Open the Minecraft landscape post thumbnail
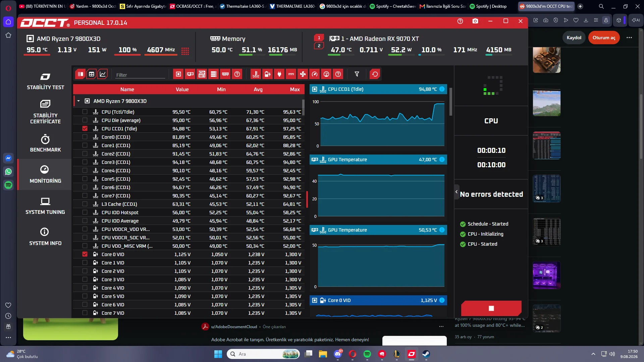 (x=547, y=103)
